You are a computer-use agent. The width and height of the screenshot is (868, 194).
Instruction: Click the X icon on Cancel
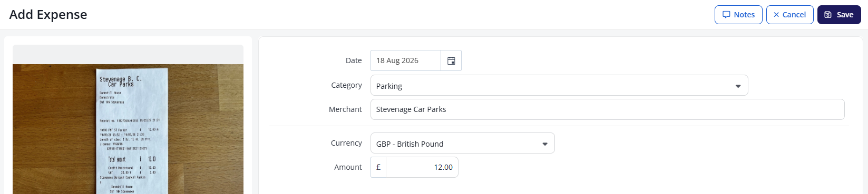[x=776, y=15]
